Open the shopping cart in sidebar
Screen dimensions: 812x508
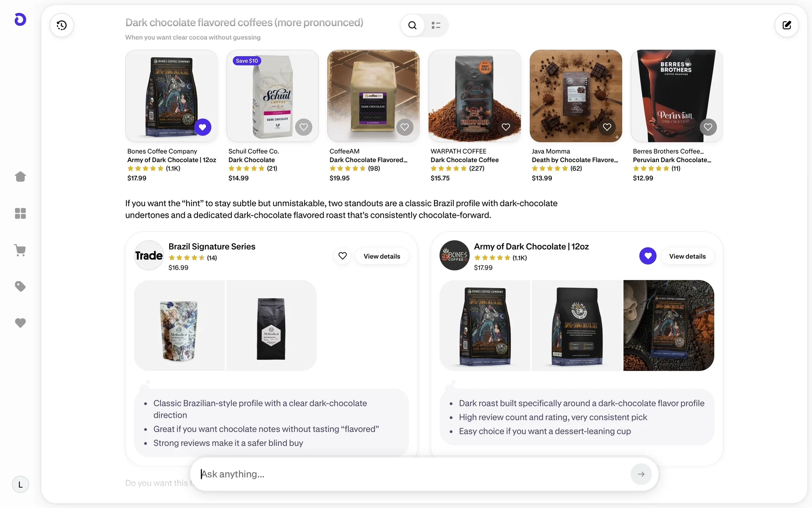[20, 250]
